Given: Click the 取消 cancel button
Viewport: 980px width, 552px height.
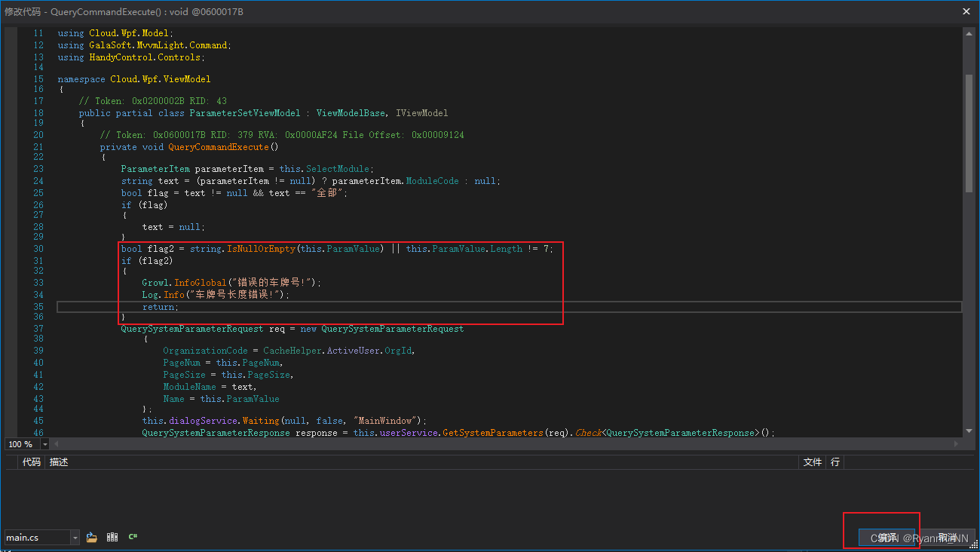Looking at the screenshot, I should (948, 538).
